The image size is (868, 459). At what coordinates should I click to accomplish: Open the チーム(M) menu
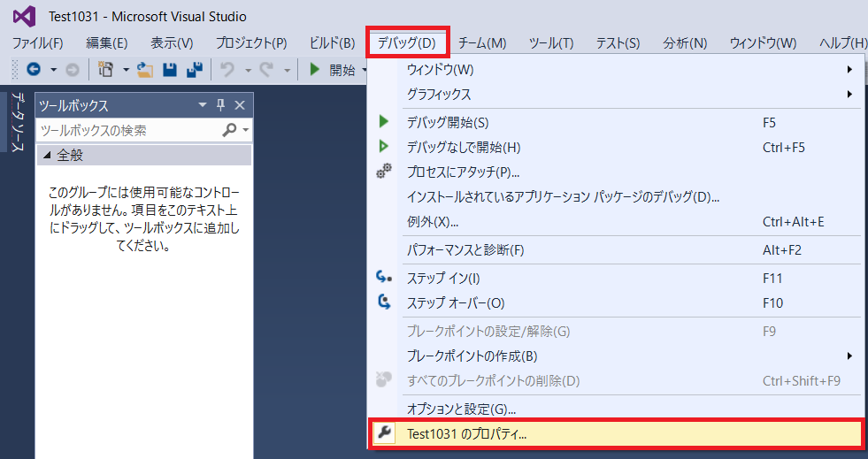pyautogui.click(x=482, y=42)
